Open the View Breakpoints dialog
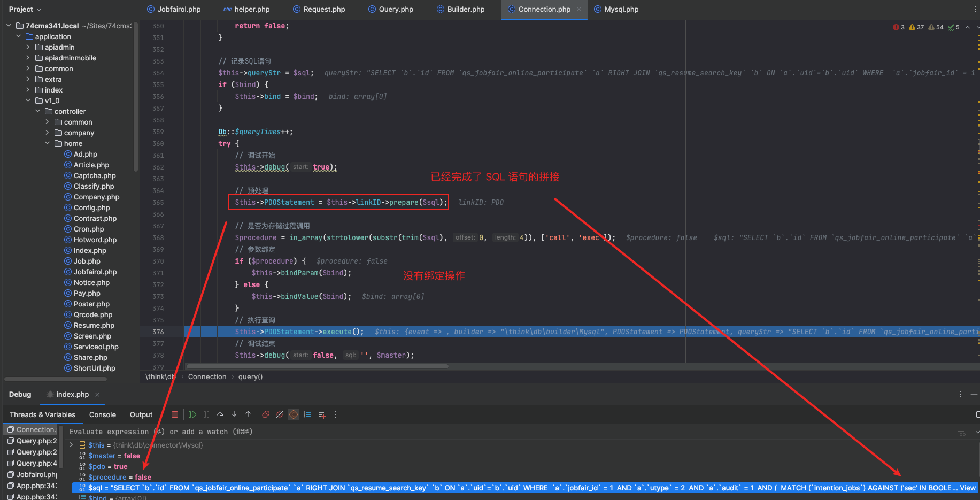The height and width of the screenshot is (500, 980). coord(266,414)
